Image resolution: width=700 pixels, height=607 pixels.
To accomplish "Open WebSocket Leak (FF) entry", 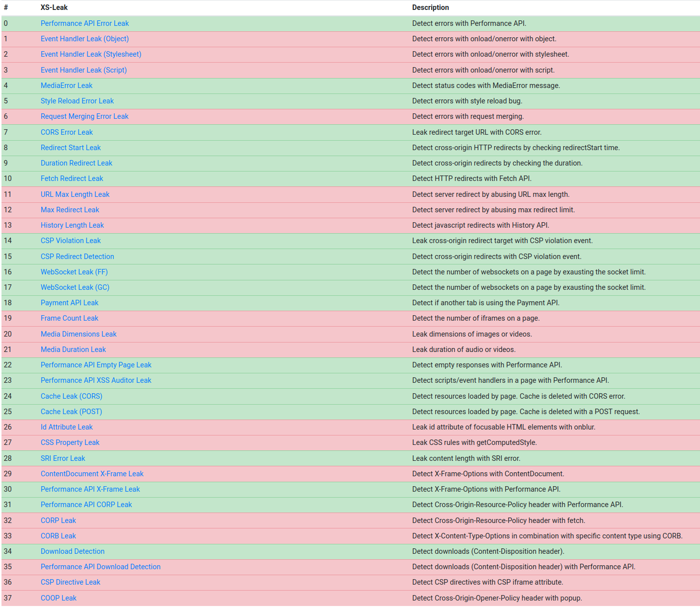I will tap(74, 272).
